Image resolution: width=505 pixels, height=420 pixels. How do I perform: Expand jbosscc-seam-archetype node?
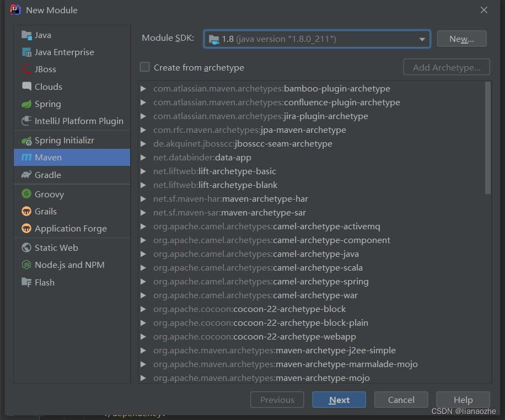click(143, 144)
